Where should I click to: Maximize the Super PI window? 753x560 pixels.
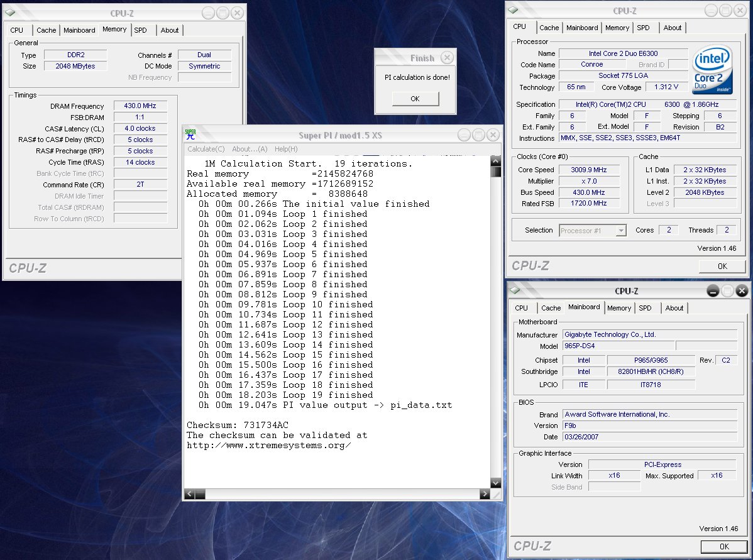478,135
